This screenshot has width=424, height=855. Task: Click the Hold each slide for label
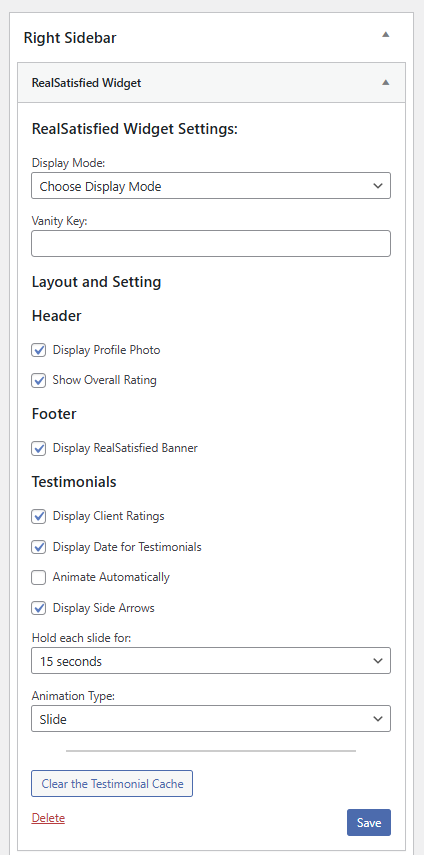tap(81, 637)
